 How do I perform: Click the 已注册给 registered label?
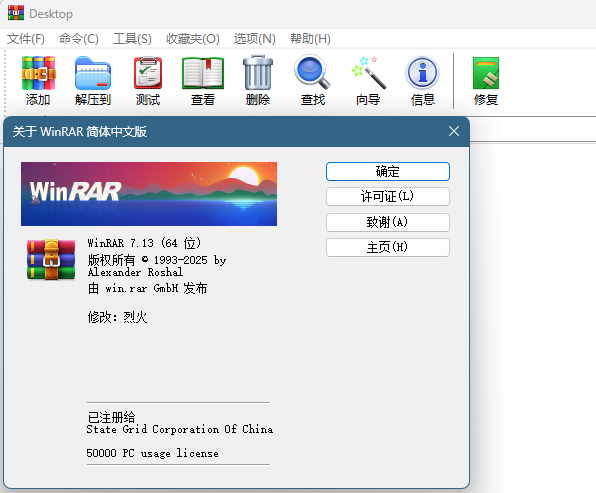coord(111,417)
